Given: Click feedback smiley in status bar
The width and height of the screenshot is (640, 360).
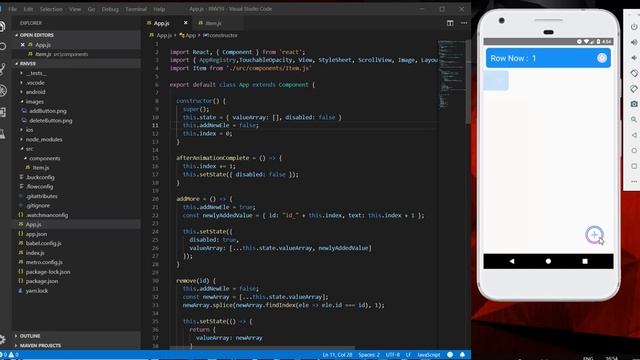Looking at the screenshot, I should [x=450, y=355].
